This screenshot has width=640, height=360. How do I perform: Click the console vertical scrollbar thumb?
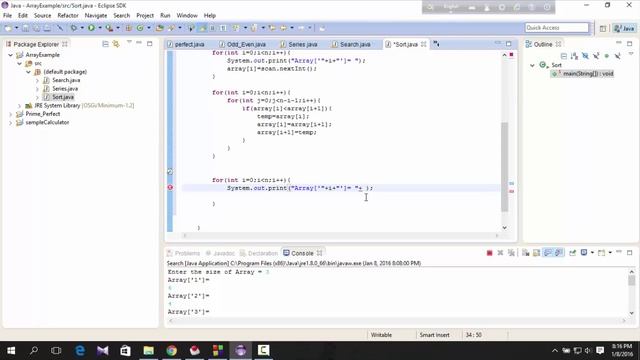tap(631, 281)
